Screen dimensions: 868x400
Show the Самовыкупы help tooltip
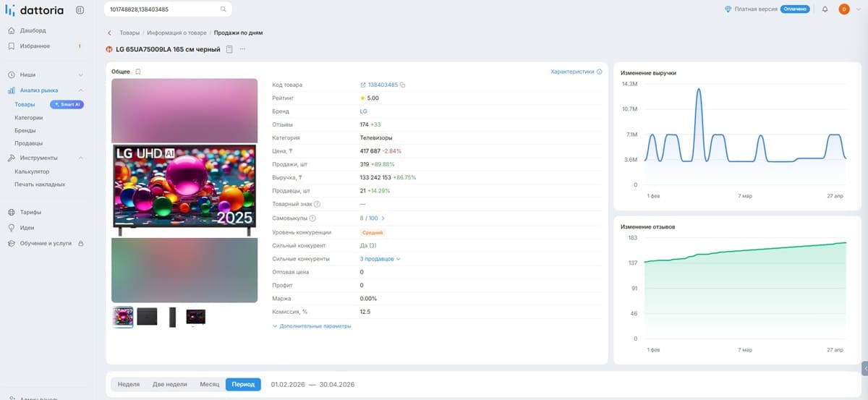pyautogui.click(x=312, y=218)
